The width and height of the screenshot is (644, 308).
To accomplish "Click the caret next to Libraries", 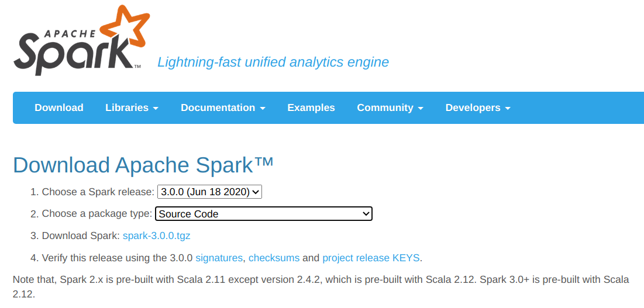I will (x=156, y=109).
